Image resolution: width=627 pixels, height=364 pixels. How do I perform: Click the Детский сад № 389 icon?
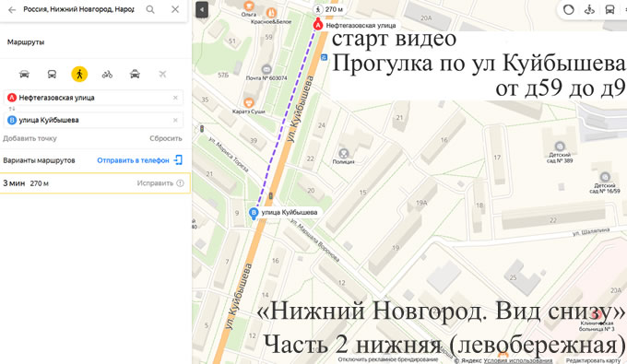coord(560,147)
